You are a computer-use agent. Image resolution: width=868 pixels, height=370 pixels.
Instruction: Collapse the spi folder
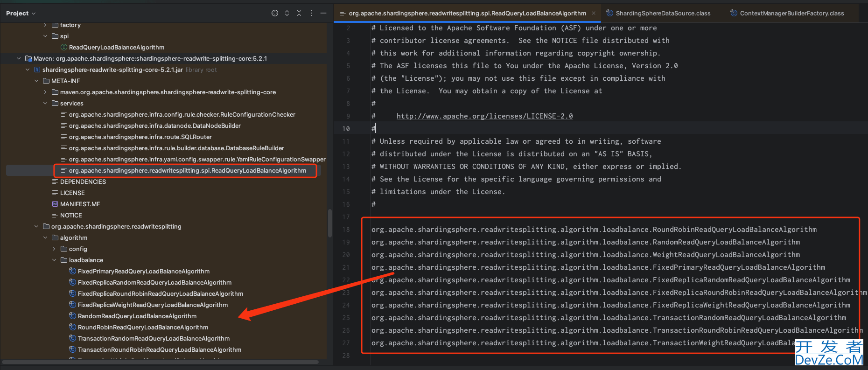45,36
